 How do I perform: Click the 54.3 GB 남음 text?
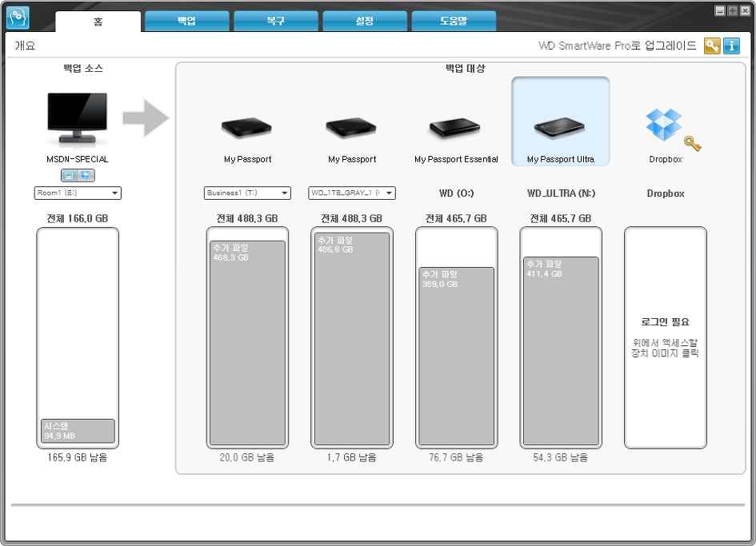(560, 457)
